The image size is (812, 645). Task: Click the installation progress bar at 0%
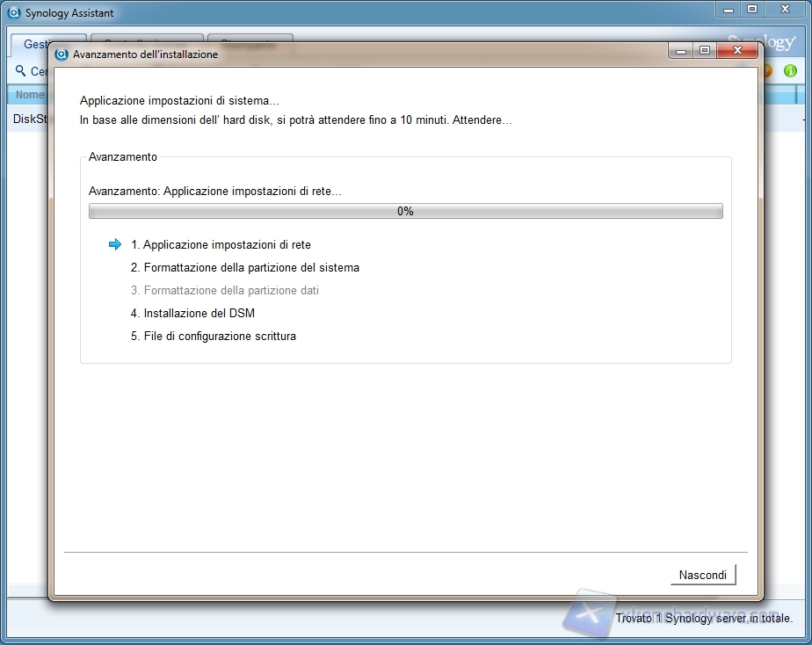405,211
